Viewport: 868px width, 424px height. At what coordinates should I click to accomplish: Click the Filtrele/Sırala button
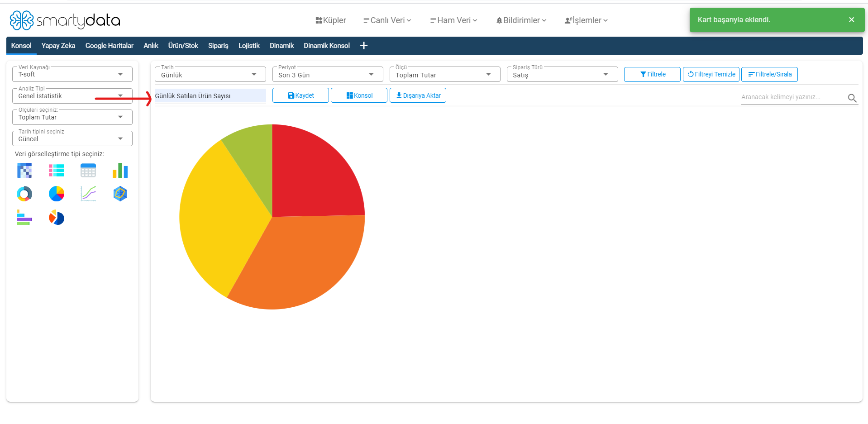(x=769, y=74)
